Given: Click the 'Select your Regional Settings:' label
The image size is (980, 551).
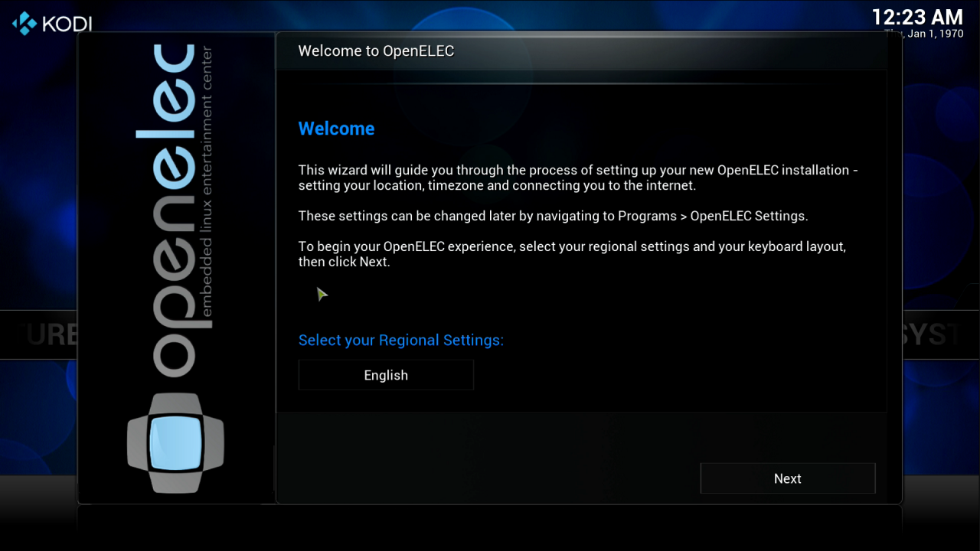Looking at the screenshot, I should (x=401, y=340).
